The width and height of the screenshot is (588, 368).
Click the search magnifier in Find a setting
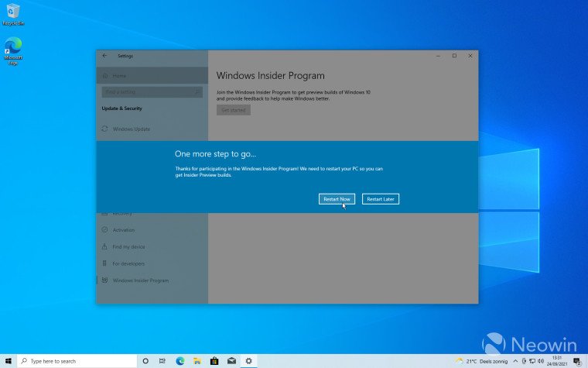(x=197, y=92)
